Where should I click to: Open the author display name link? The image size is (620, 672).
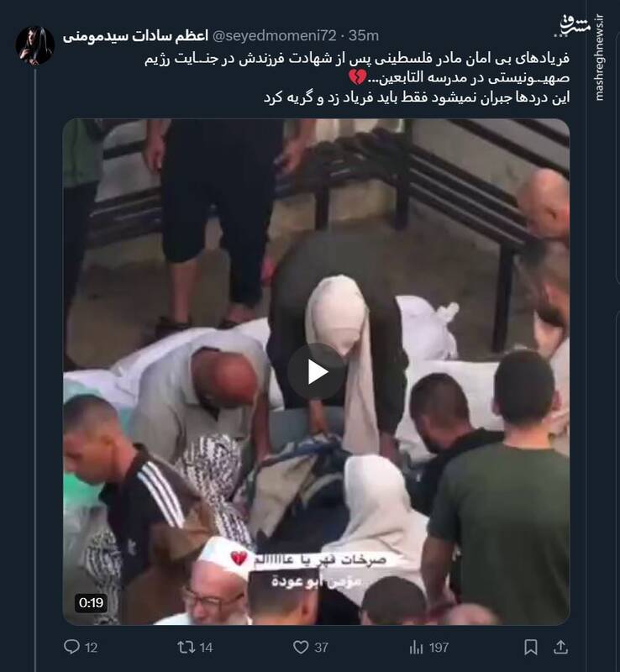(135, 36)
